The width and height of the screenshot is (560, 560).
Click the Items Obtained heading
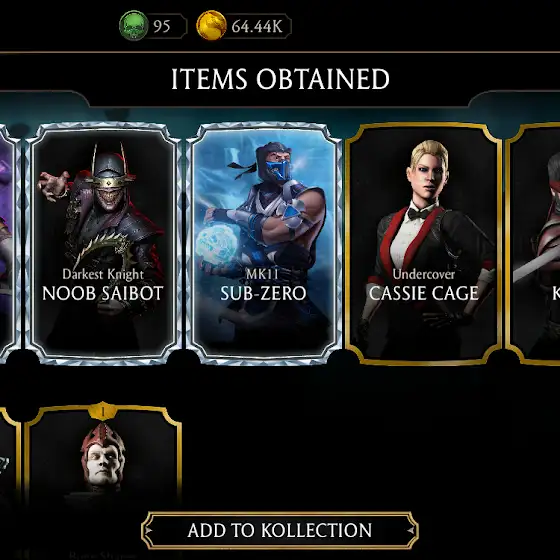point(280,79)
